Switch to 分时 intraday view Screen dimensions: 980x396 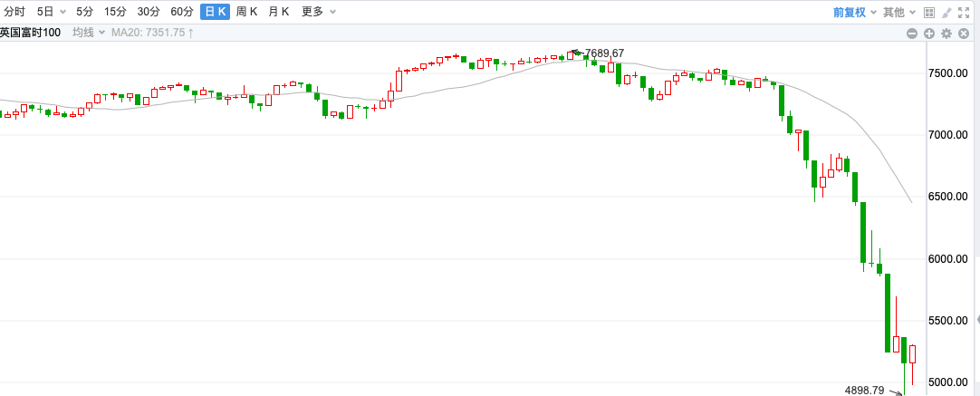tap(14, 11)
